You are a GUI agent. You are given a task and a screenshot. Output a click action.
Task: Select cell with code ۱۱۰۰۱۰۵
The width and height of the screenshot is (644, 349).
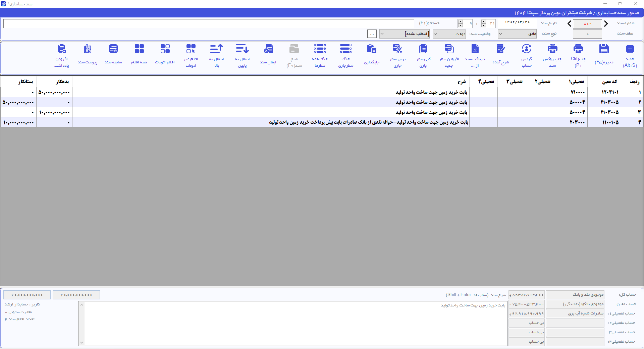[604, 122]
